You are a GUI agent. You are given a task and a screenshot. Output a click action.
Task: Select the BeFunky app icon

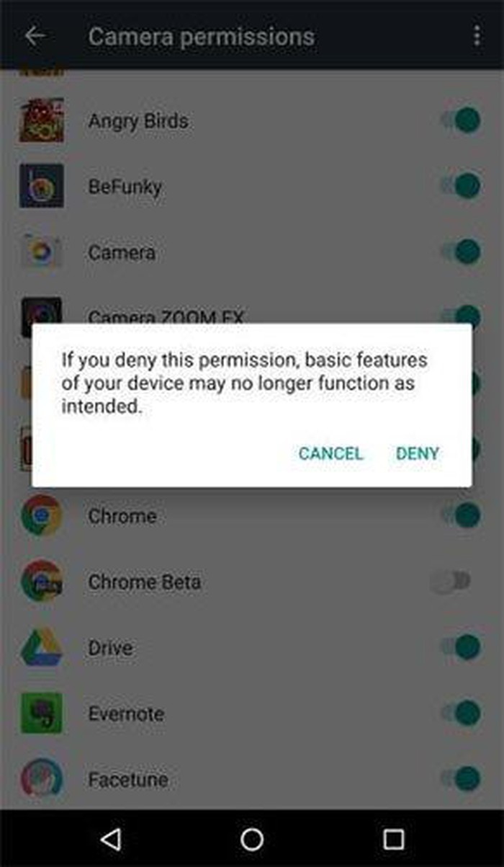tap(41, 186)
